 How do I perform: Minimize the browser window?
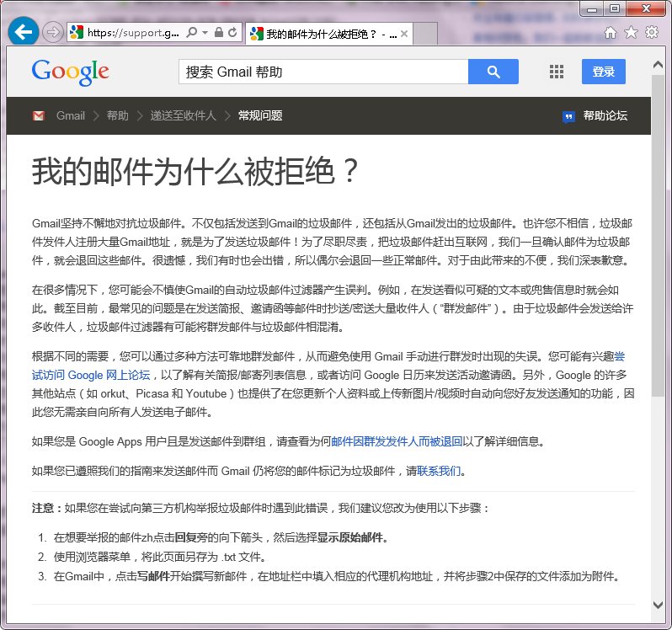(592, 9)
